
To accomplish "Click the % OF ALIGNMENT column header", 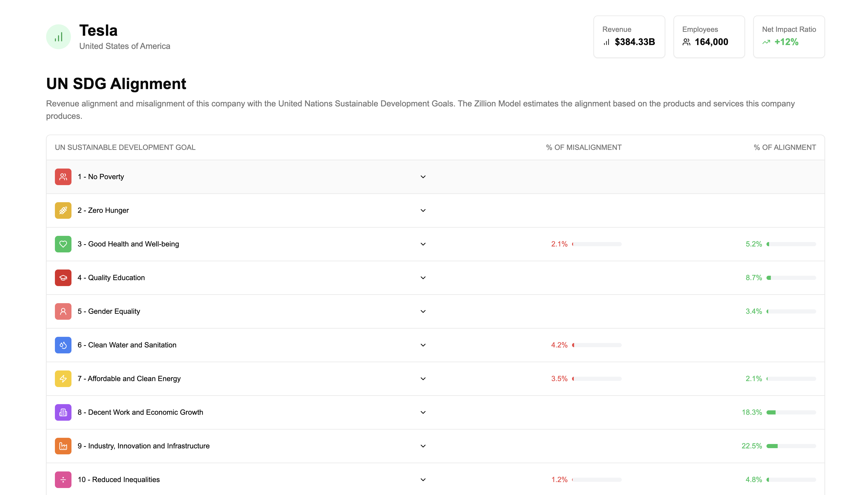I will 785,148.
